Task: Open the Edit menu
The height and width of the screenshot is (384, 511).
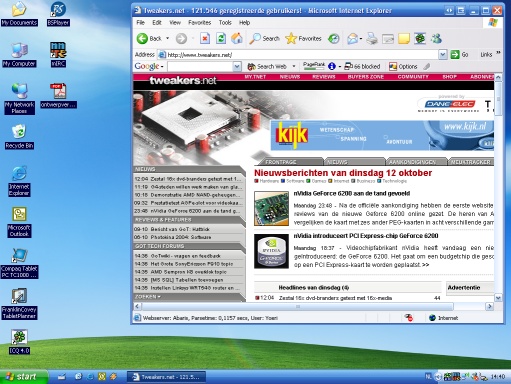Action: [157, 23]
